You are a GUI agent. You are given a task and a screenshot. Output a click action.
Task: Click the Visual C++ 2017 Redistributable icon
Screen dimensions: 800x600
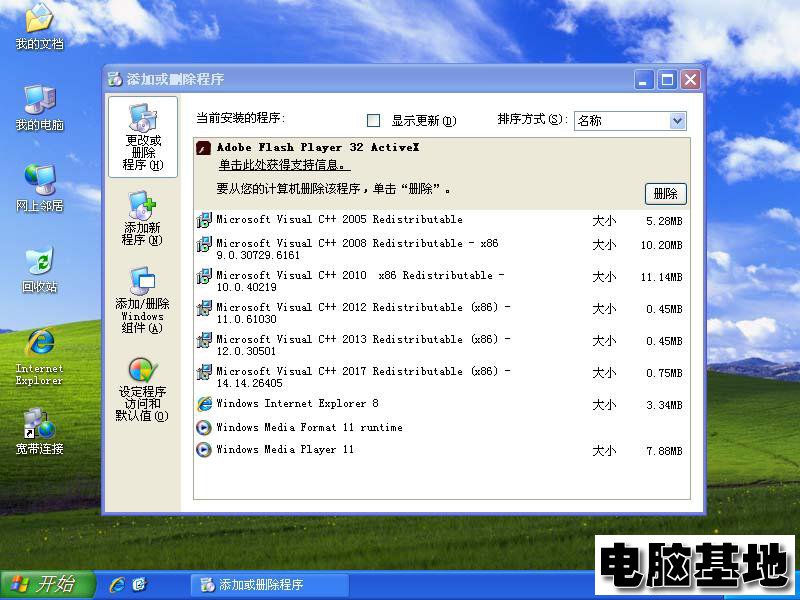tap(204, 372)
